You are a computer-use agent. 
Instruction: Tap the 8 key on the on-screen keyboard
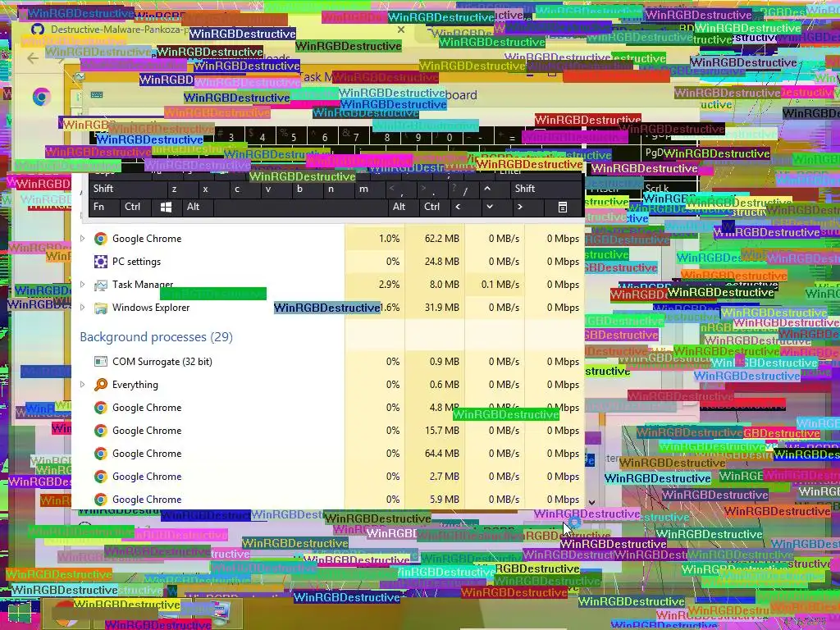387,137
